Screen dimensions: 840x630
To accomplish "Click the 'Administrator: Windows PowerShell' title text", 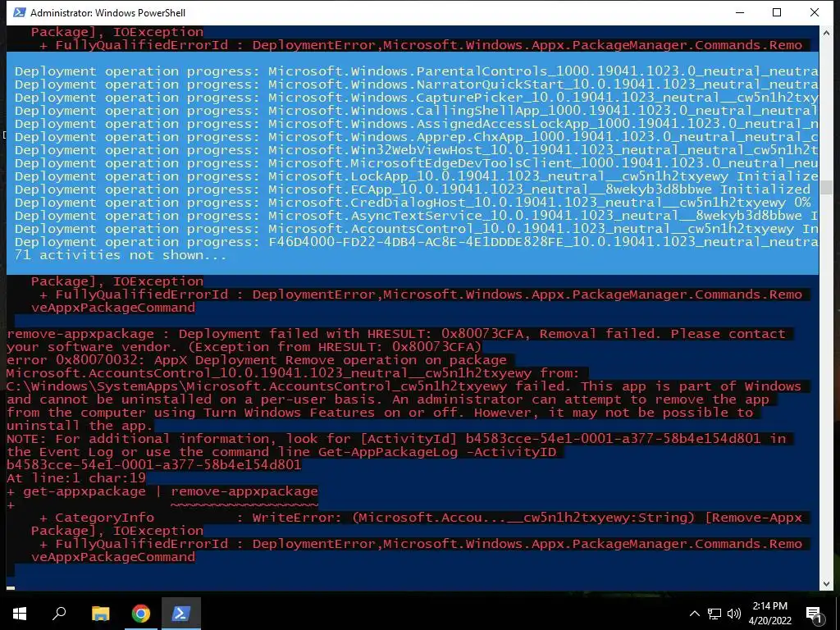I will point(107,12).
